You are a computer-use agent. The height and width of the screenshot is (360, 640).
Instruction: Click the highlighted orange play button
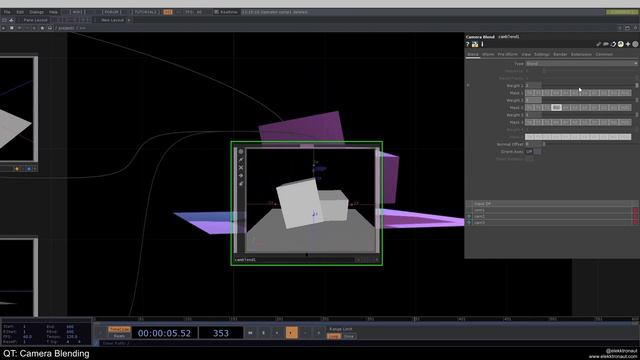[x=291, y=333]
